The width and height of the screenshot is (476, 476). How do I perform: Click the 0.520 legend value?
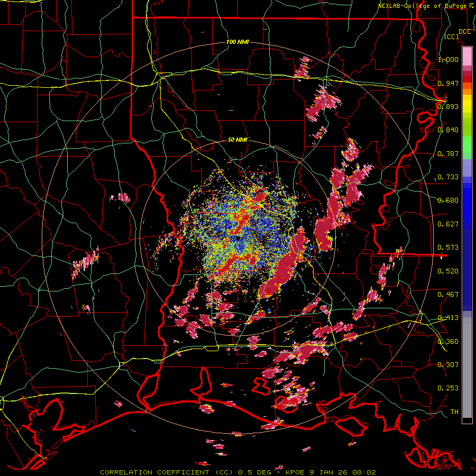point(448,271)
